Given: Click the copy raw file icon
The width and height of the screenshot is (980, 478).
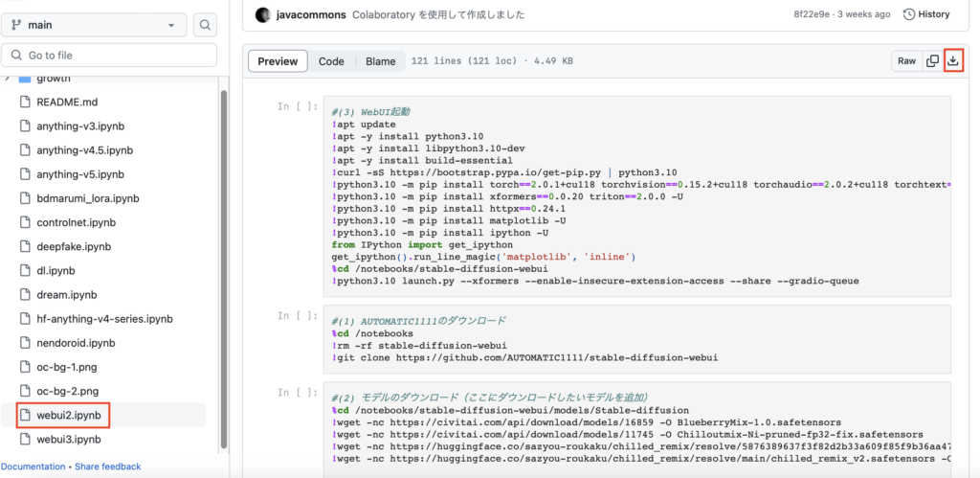Looking at the screenshot, I should [931, 61].
